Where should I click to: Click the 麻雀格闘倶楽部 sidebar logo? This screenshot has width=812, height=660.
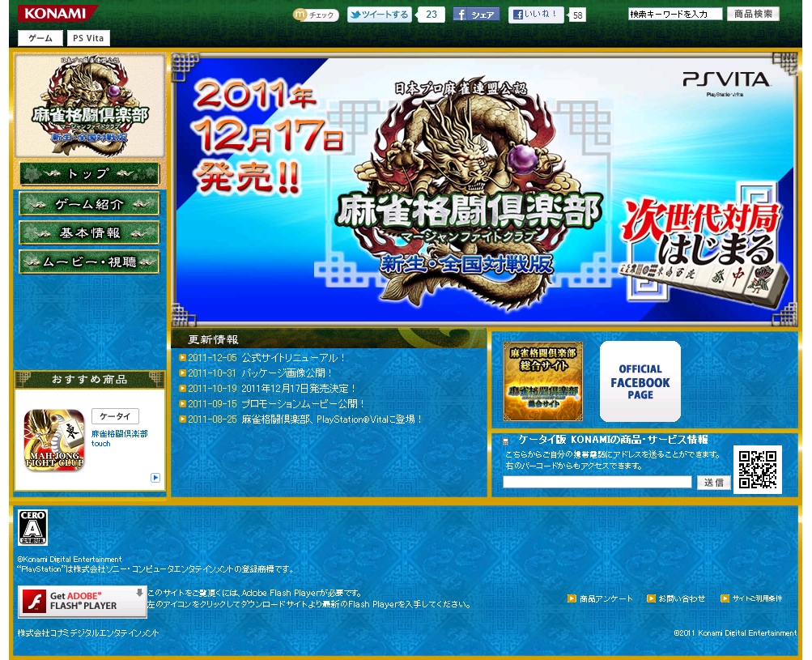[x=90, y=106]
